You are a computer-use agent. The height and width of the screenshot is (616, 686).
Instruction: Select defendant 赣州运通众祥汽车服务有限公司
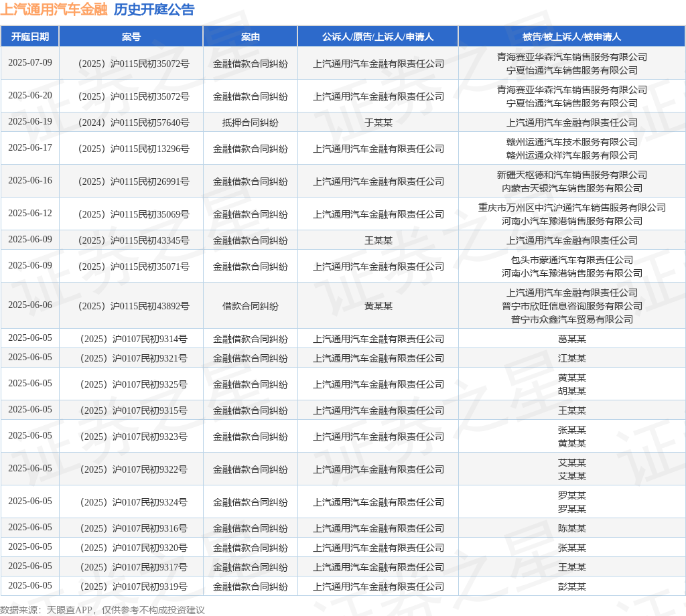[572, 155]
